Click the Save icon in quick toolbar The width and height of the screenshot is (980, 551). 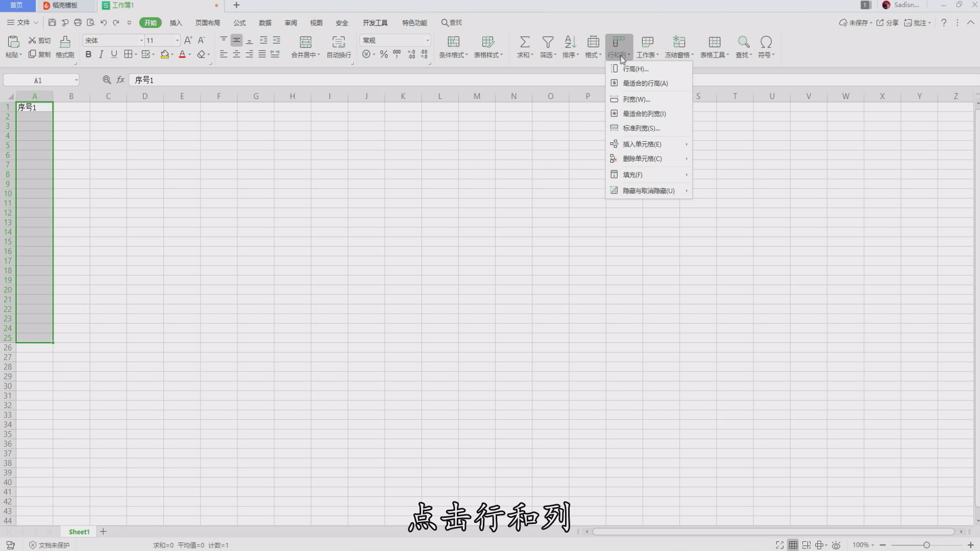[x=52, y=22]
